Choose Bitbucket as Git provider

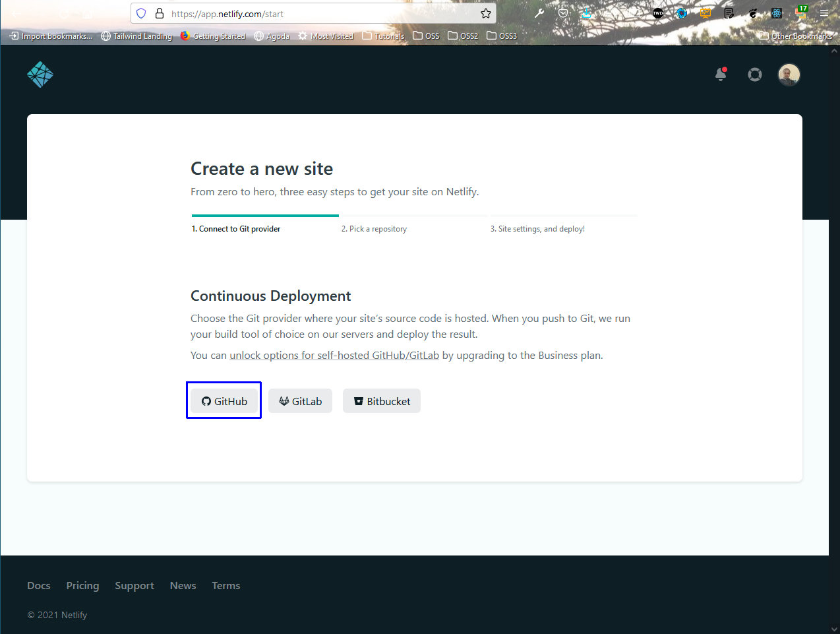click(382, 401)
